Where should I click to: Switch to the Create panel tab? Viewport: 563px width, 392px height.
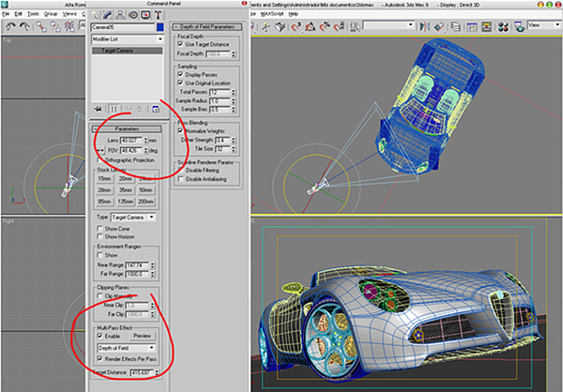tap(95, 15)
